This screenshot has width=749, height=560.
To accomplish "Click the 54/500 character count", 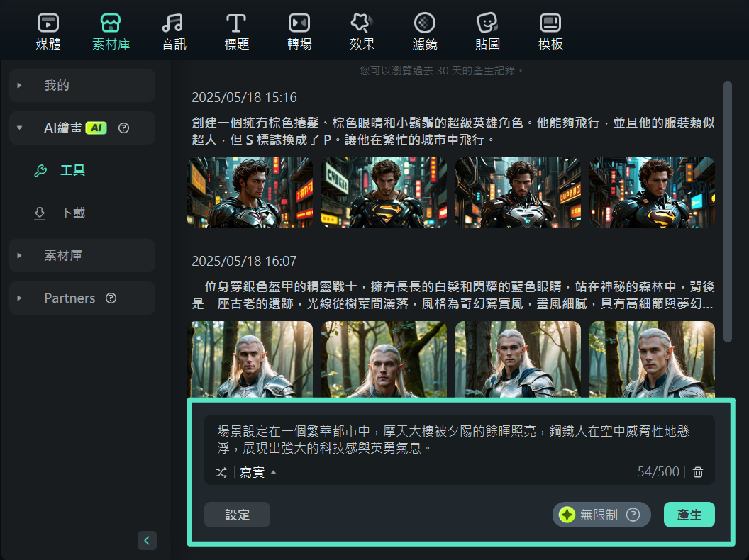I will click(x=658, y=471).
